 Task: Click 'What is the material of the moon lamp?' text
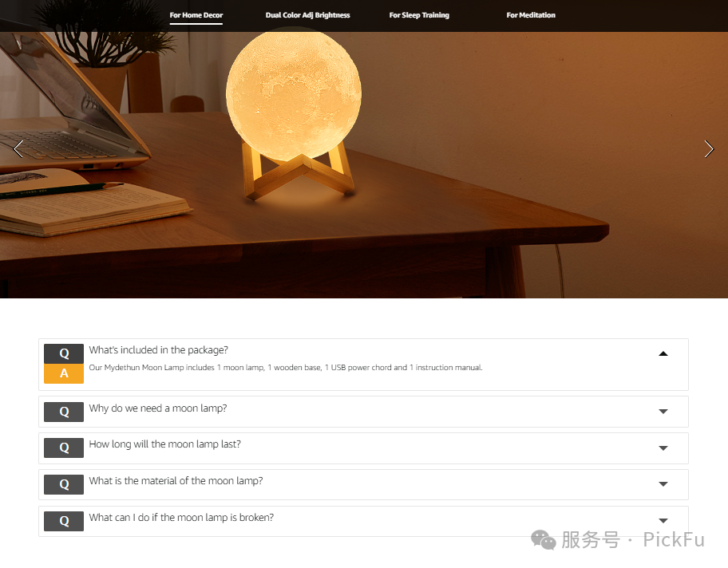(176, 481)
